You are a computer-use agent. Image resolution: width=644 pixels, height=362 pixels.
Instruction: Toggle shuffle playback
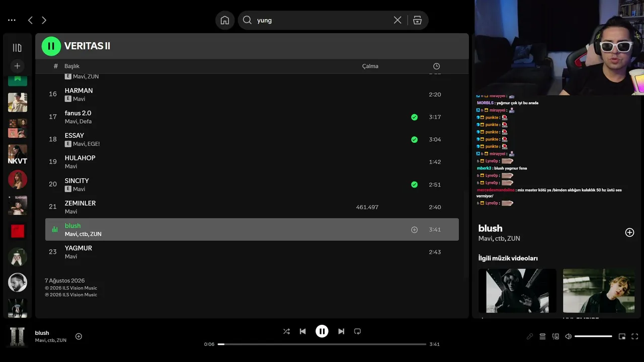pyautogui.click(x=286, y=331)
